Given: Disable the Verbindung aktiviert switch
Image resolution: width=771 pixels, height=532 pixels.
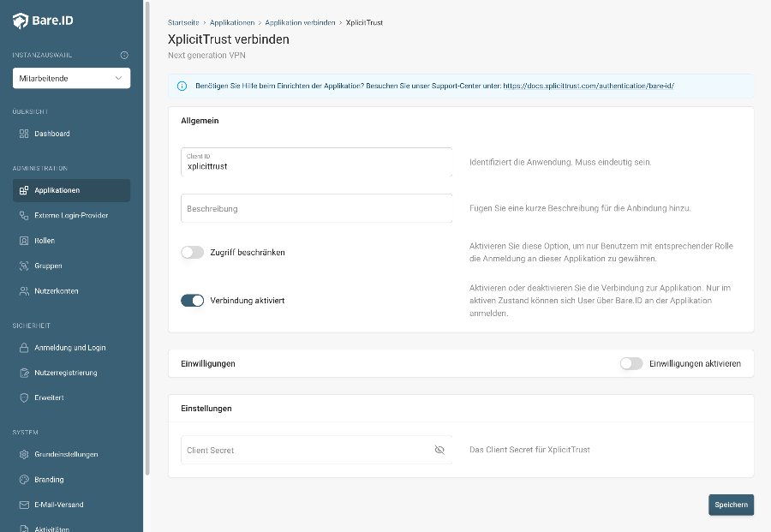Looking at the screenshot, I should coord(192,301).
